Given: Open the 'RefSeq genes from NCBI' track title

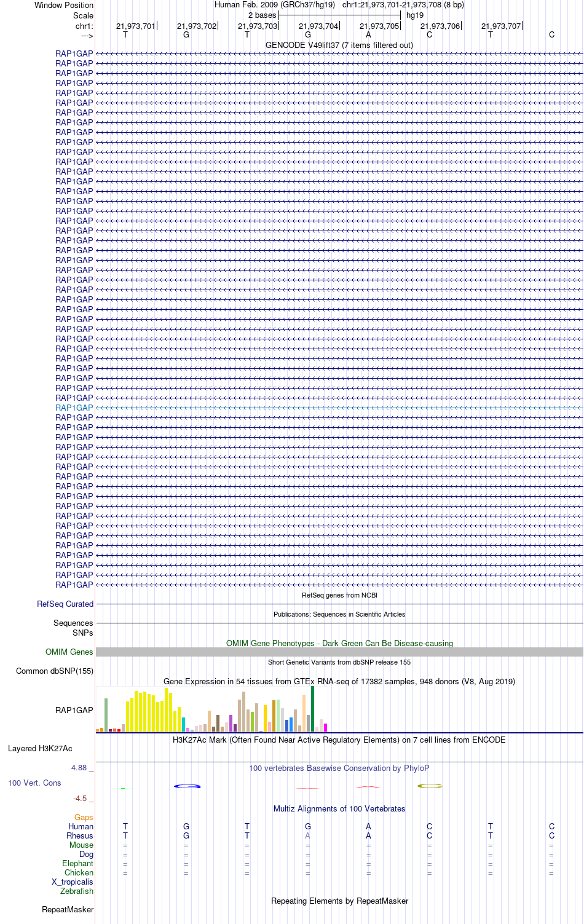Looking at the screenshot, I should click(339, 595).
